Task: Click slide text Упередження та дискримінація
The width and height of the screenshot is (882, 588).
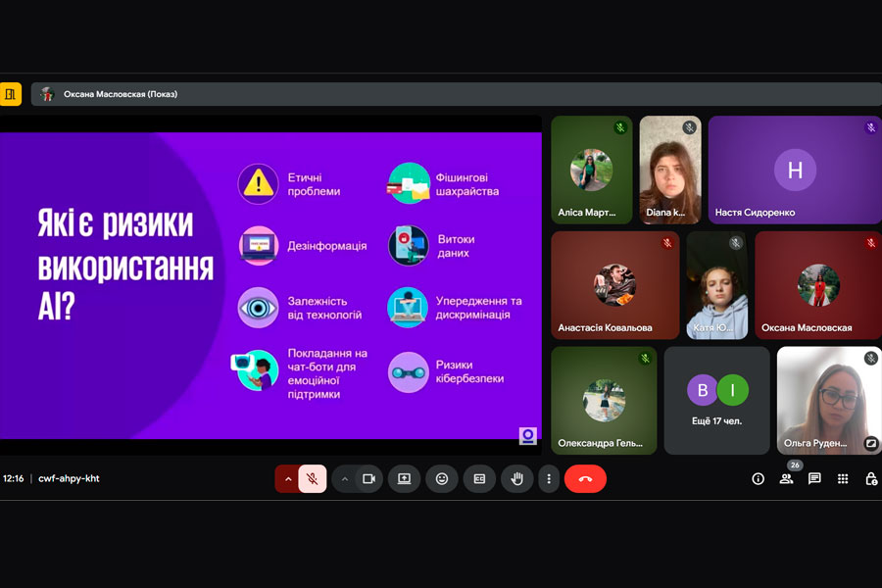Action: point(478,308)
